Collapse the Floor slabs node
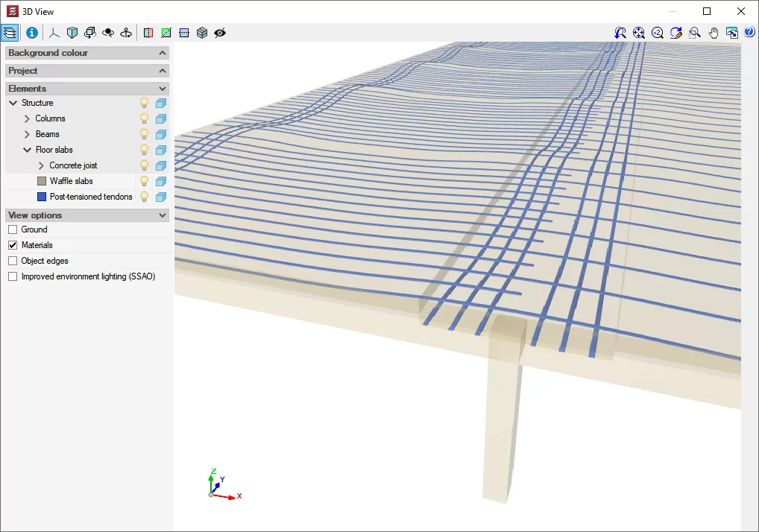The image size is (759, 532). point(27,150)
